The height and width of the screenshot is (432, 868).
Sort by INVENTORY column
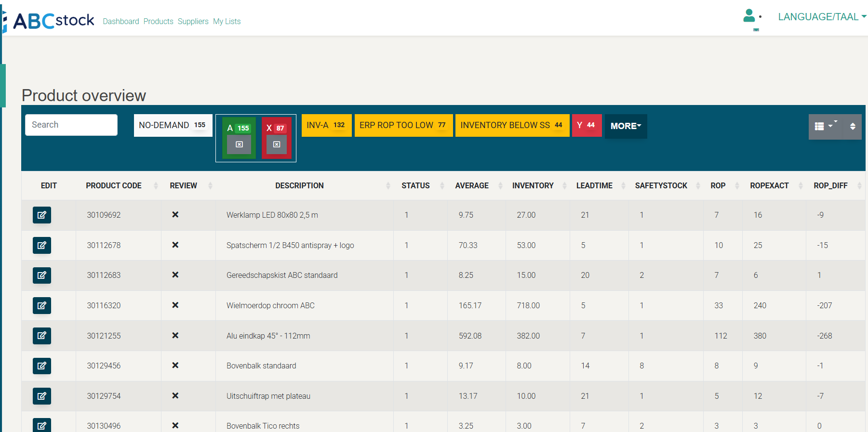(x=538, y=185)
